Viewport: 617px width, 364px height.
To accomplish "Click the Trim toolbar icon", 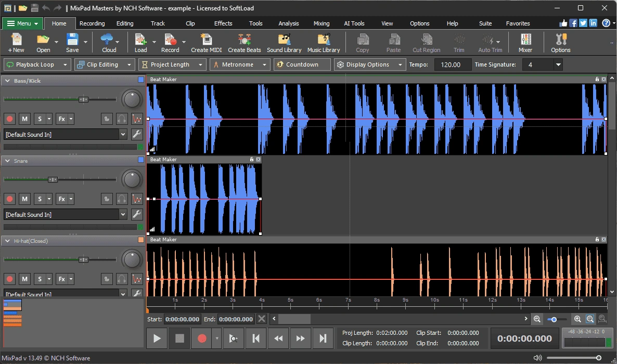I will 459,43.
